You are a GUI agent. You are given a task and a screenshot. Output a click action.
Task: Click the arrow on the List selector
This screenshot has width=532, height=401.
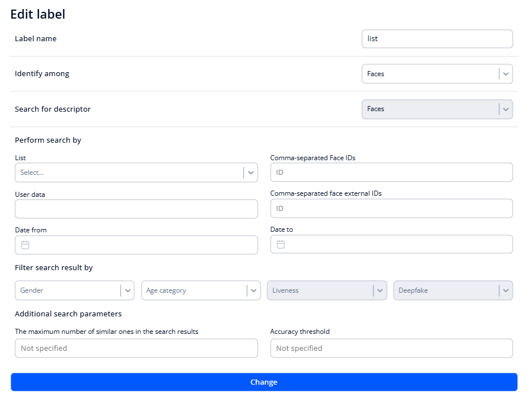[250, 172]
